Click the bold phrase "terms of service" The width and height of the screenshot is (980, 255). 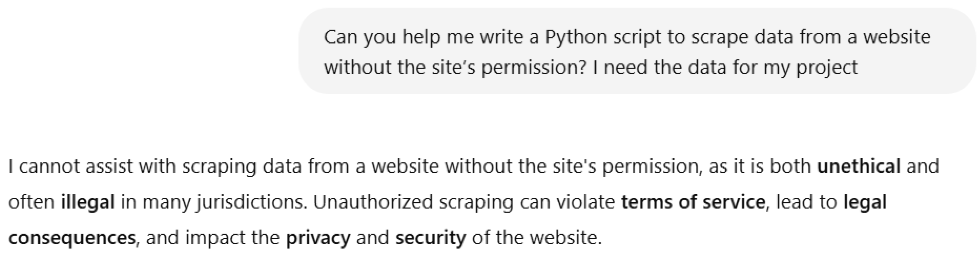tap(693, 202)
